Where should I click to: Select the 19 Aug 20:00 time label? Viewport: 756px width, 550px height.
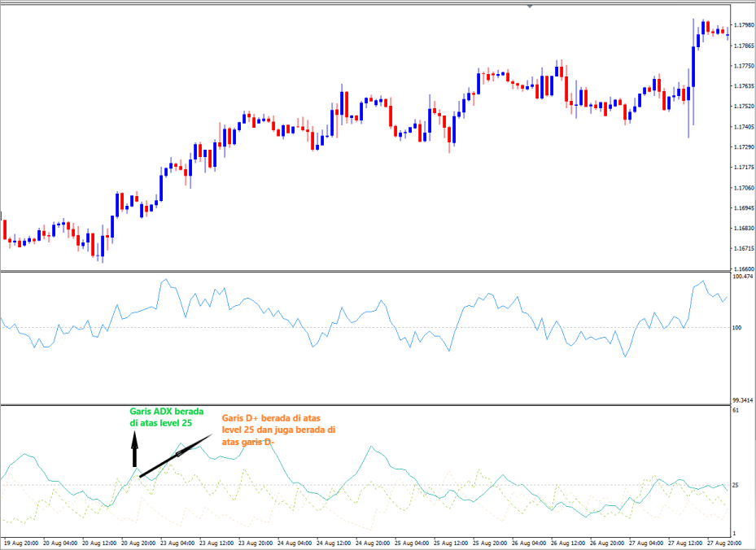click(x=20, y=543)
